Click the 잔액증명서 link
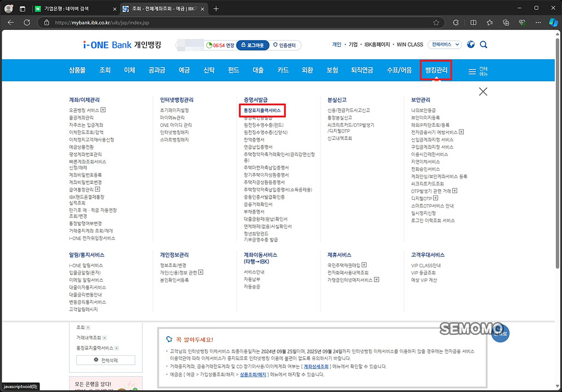 (254, 139)
